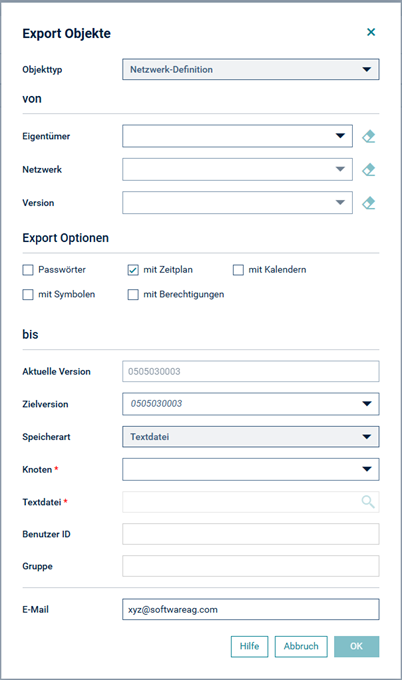Screen dimensions: 402x680
Task: Focus the Textdatei input field
Action: (251, 502)
